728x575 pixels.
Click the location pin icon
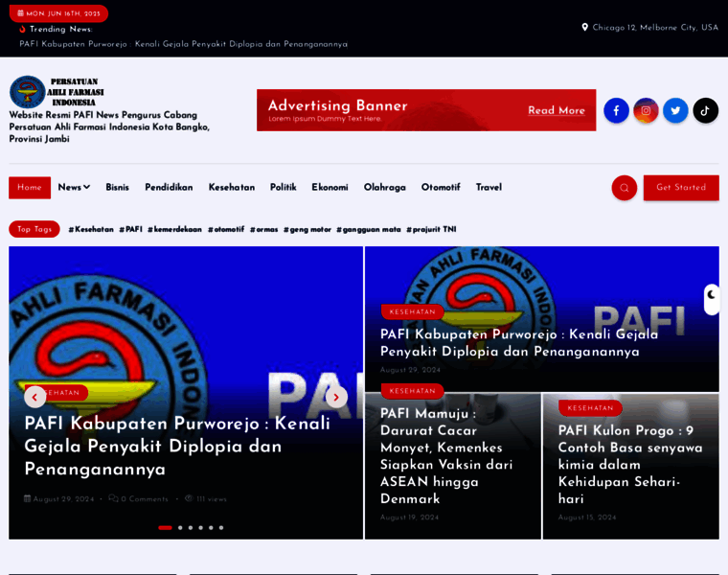coord(584,28)
